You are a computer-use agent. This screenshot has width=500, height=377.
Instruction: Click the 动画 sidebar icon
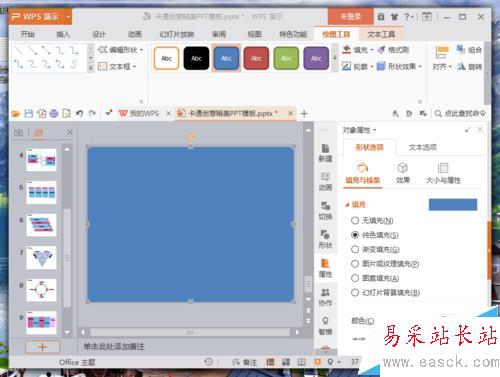(325, 182)
